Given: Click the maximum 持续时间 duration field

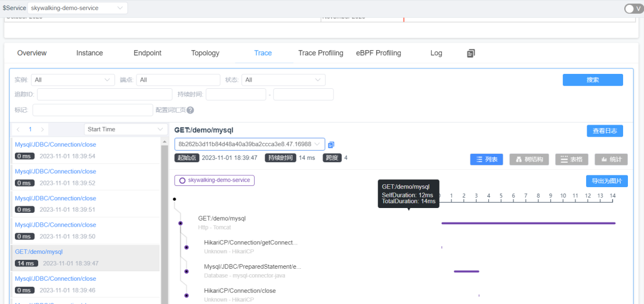Looking at the screenshot, I should click(x=304, y=95).
